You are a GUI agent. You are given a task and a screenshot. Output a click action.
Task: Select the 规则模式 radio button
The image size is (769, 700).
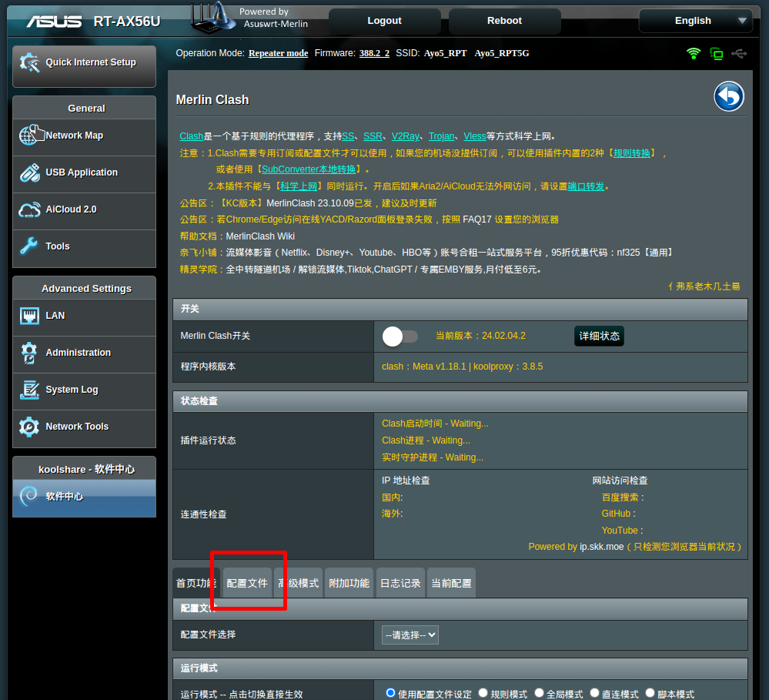pos(483,692)
